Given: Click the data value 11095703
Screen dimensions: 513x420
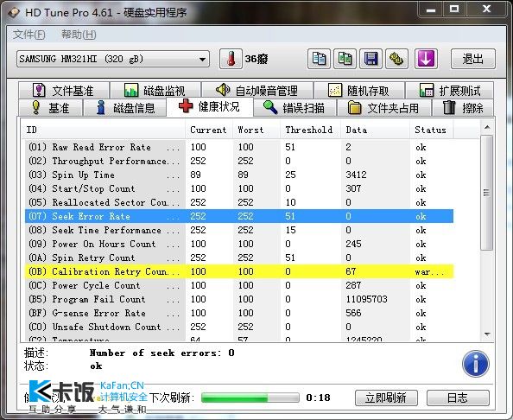Looking at the screenshot, I should [x=366, y=299].
